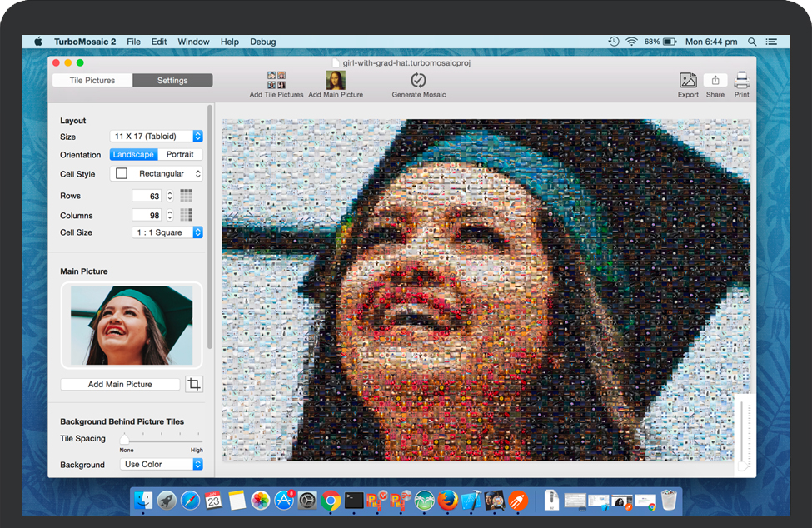This screenshot has width=812, height=528.
Task: Switch to the Tile Pictures tab
Action: coord(92,81)
